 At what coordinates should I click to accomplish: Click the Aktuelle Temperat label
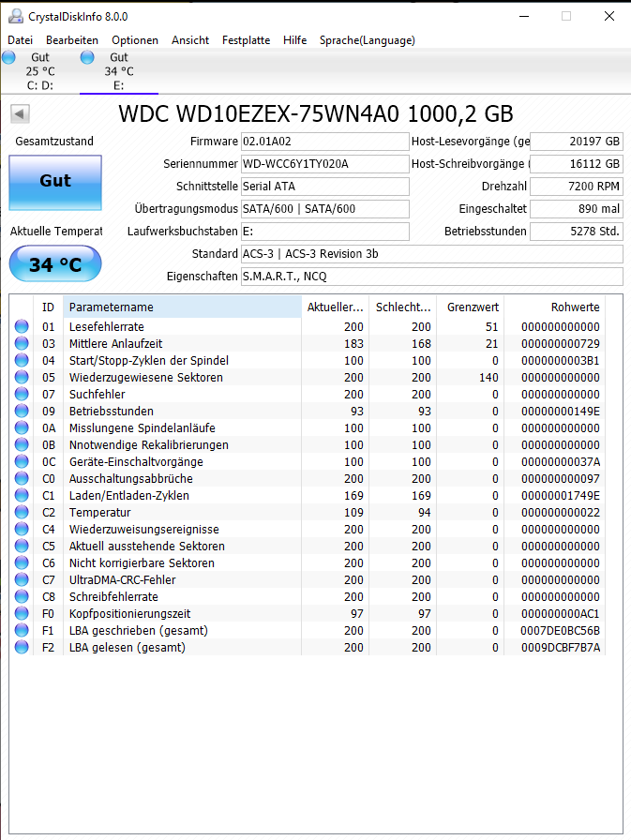[x=56, y=232]
